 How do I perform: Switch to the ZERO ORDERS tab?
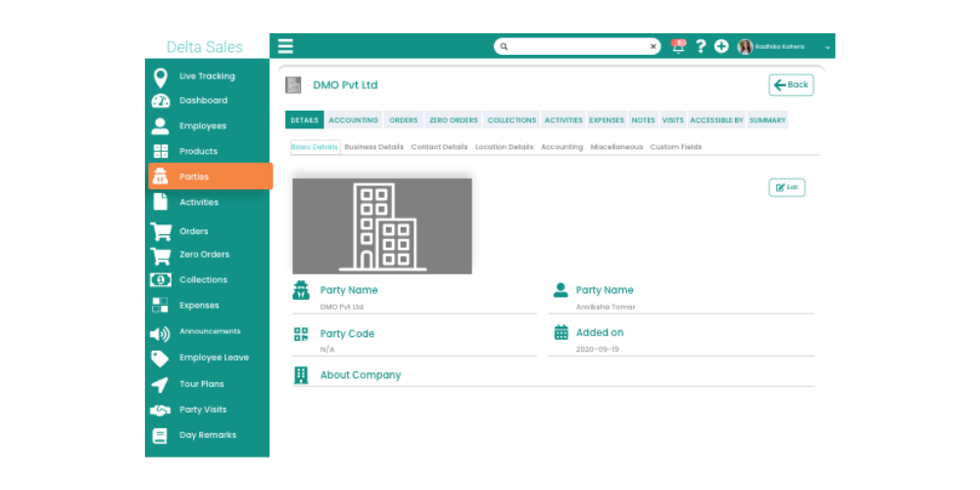coord(453,120)
